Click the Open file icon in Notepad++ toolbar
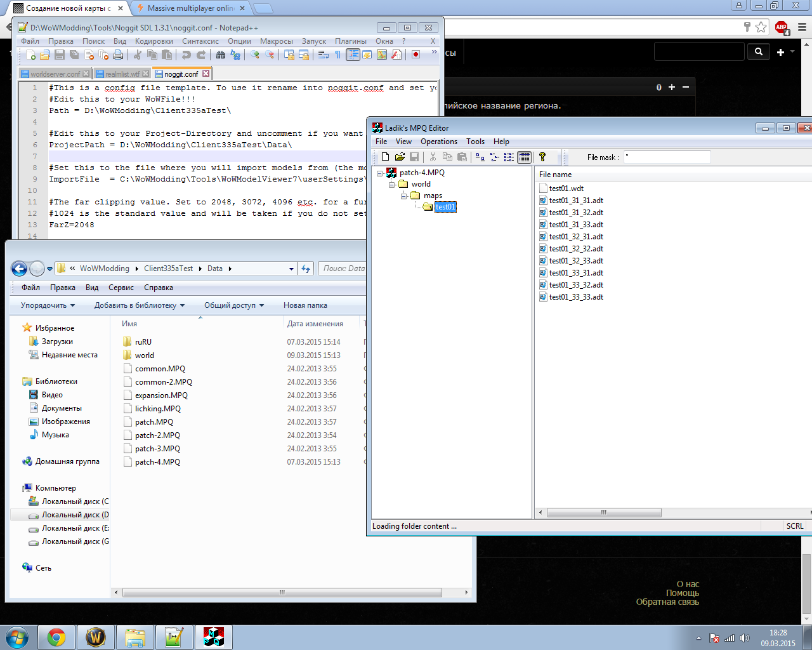The width and height of the screenshot is (812, 650). coord(45,55)
